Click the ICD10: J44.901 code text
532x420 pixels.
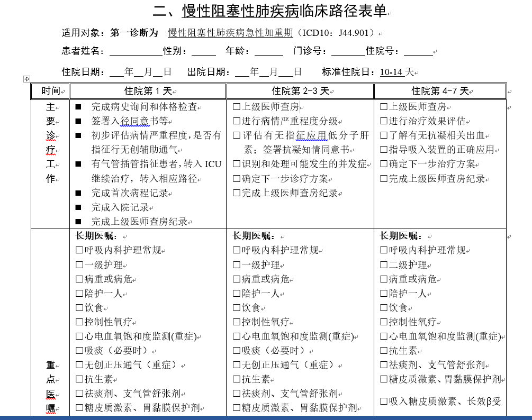[x=335, y=33]
